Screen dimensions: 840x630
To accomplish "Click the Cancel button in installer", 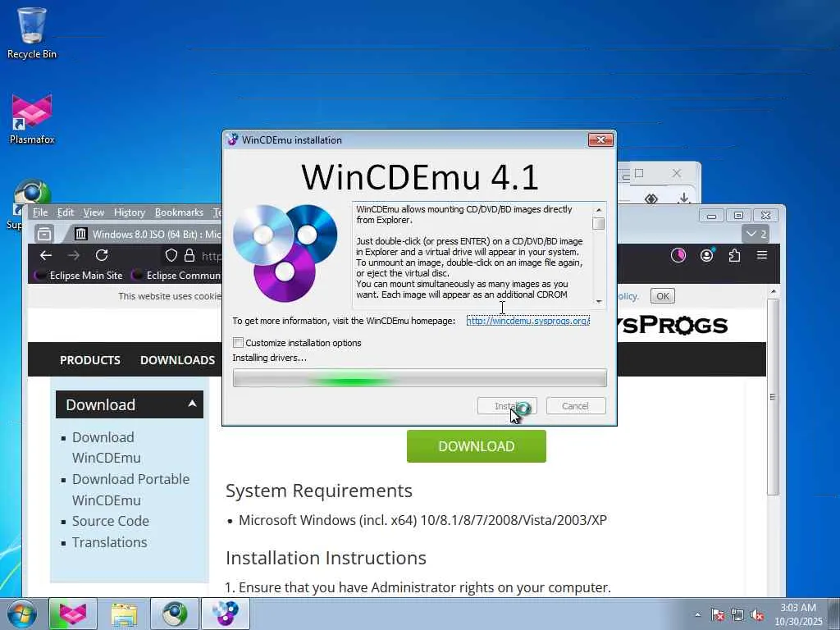I will tap(576, 406).
